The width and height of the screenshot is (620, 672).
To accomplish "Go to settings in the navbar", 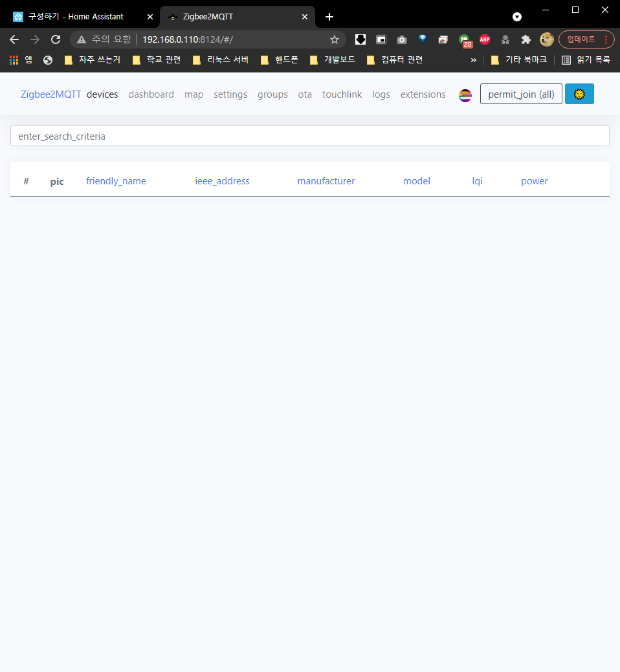I will (230, 94).
